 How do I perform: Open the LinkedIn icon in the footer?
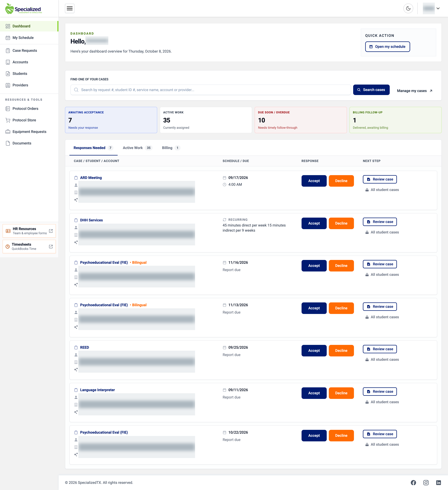point(438,483)
